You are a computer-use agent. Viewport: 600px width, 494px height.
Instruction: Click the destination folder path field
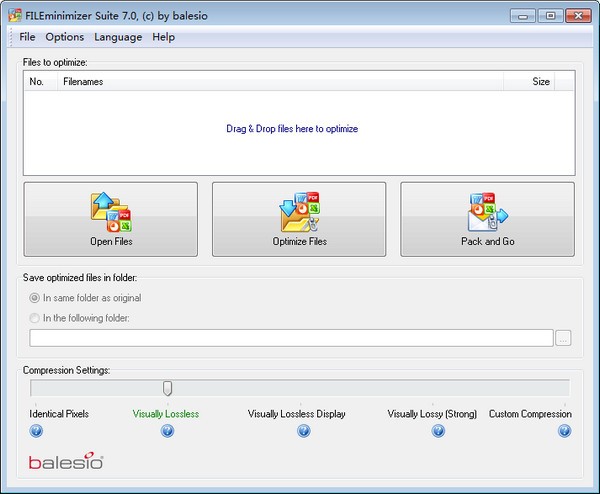(292, 338)
